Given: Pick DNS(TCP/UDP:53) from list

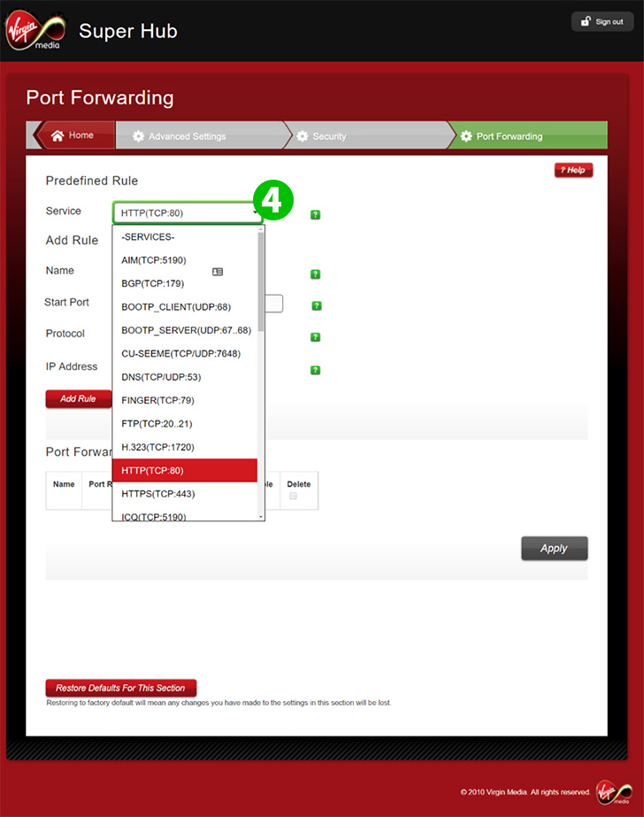Looking at the screenshot, I should [185, 377].
